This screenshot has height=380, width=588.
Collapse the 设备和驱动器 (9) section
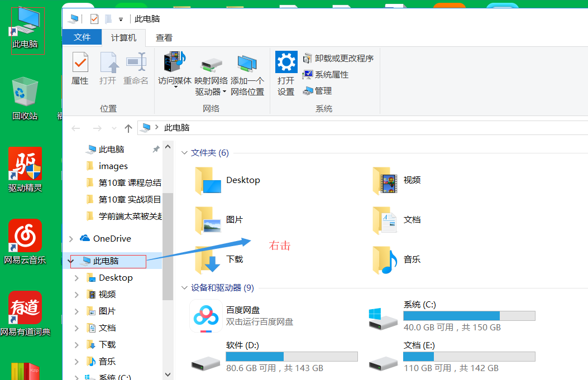(184, 288)
